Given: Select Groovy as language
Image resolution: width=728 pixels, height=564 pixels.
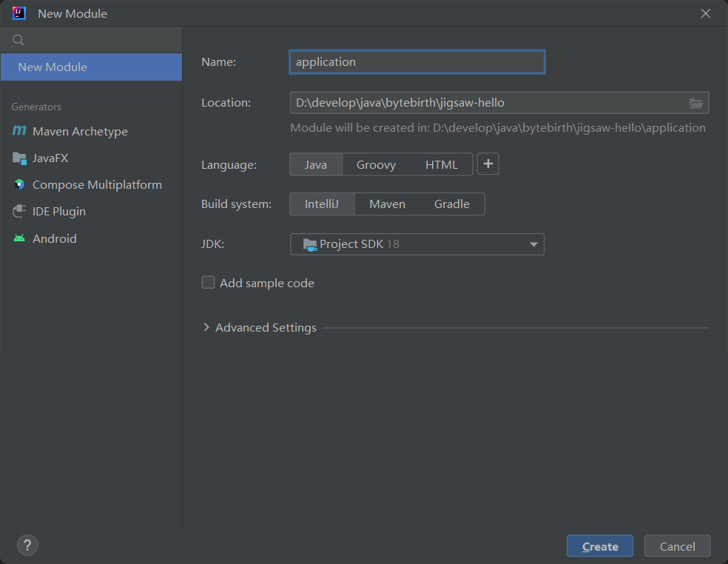Looking at the screenshot, I should (376, 164).
